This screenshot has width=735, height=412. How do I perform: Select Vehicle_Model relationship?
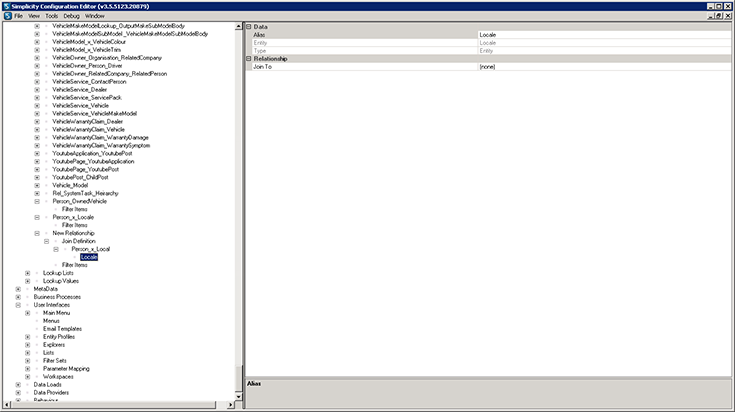(70, 185)
